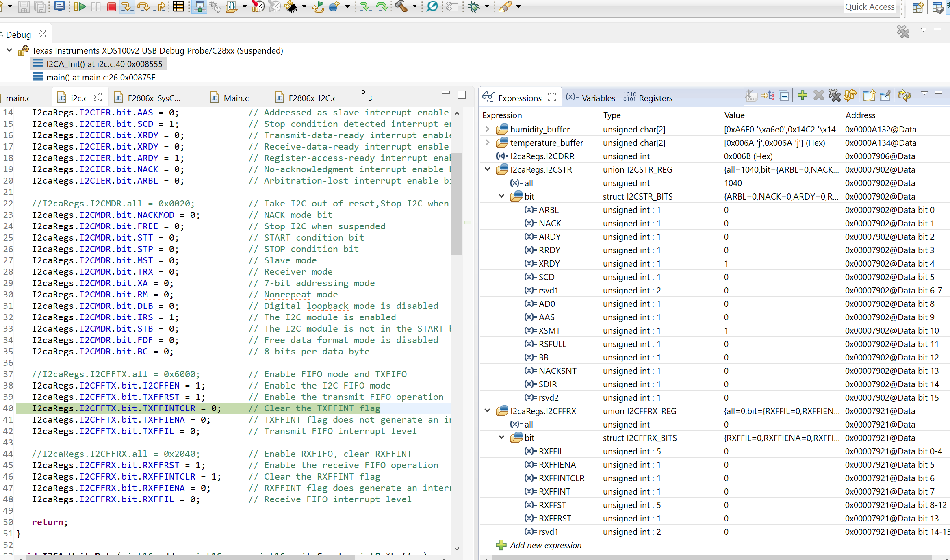
Task: Toggle the connect target toolbar button
Action: 199,7
